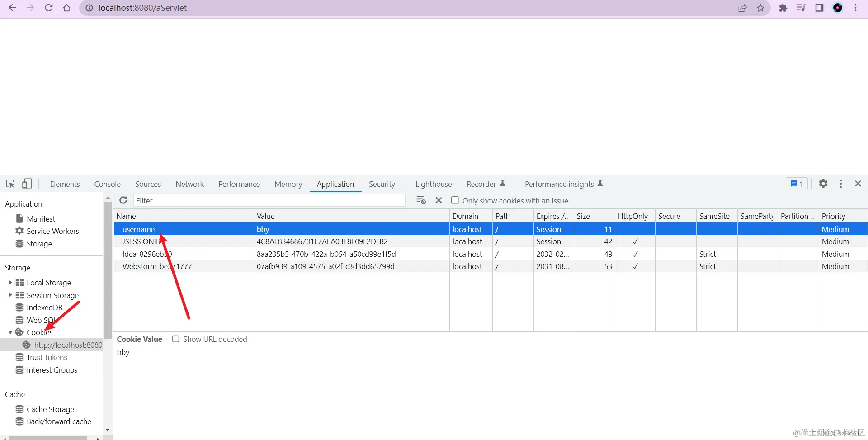
Task: Open the Performance insights tab
Action: pos(564,184)
